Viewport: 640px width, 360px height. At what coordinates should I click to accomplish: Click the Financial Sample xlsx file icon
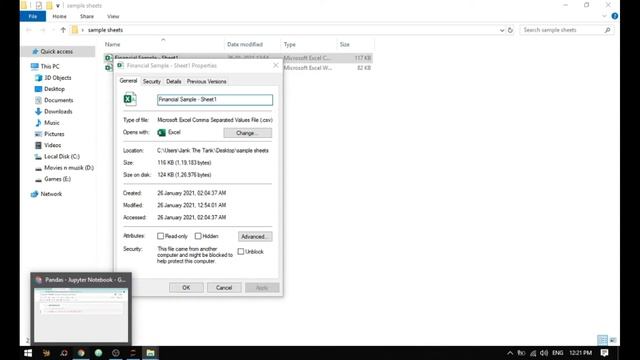pyautogui.click(x=108, y=68)
